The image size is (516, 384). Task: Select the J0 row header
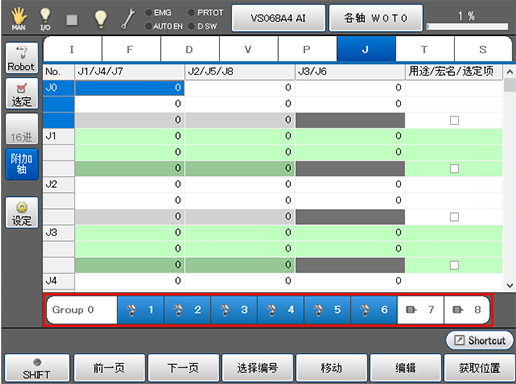tap(58, 88)
